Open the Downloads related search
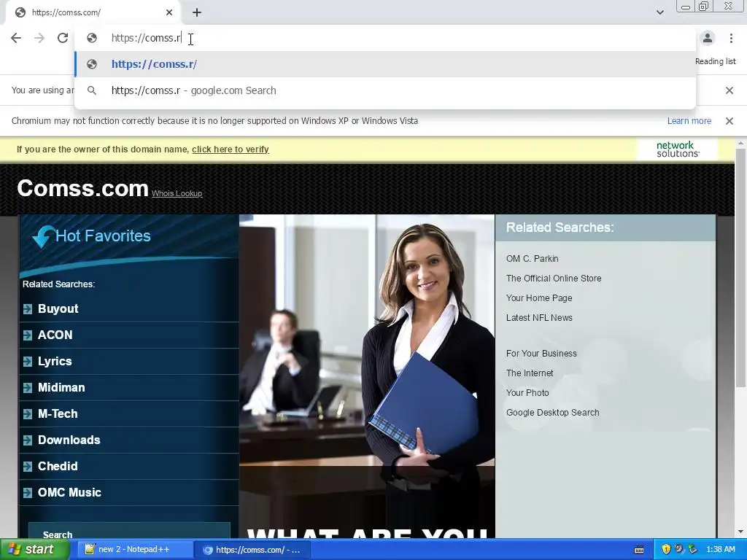This screenshot has width=747, height=560. 69,440
